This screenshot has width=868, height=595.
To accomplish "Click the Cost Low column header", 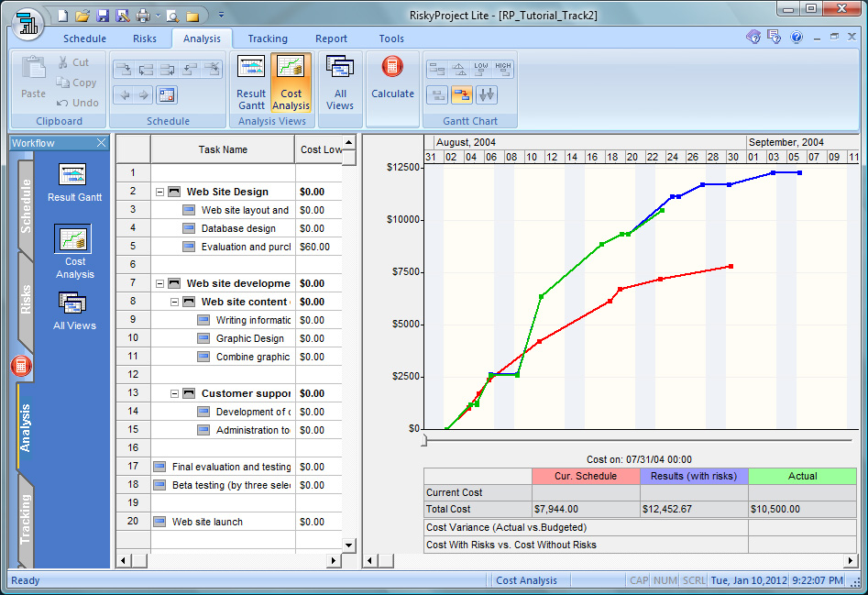I will click(x=319, y=149).
